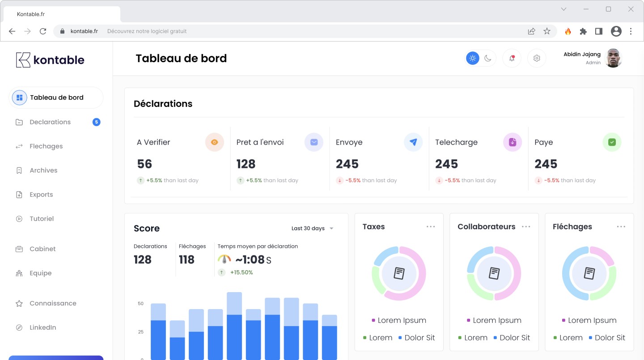
Task: Click down arrow under Telecharge 245
Action: (439, 180)
